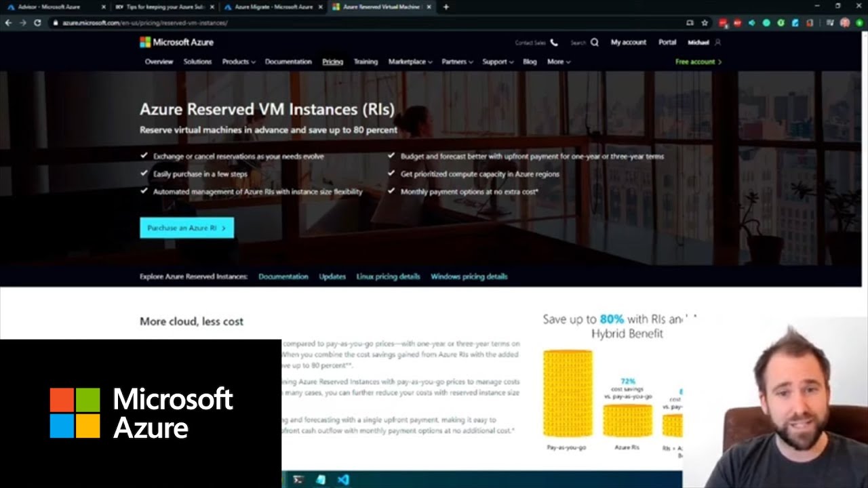Expand the Marketplace dropdown menu
This screenshot has height=488, width=868.
click(x=410, y=62)
